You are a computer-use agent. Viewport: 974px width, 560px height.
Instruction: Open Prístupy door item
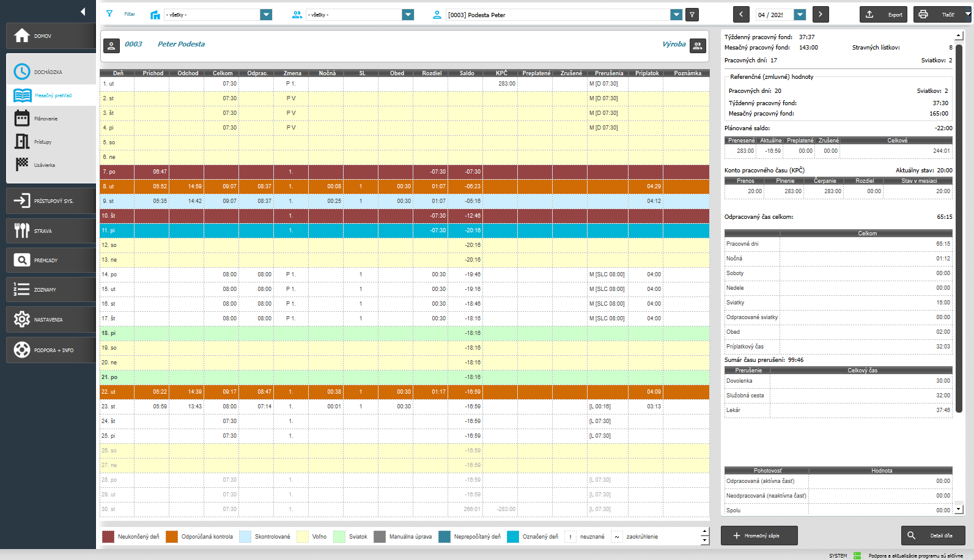click(51, 142)
